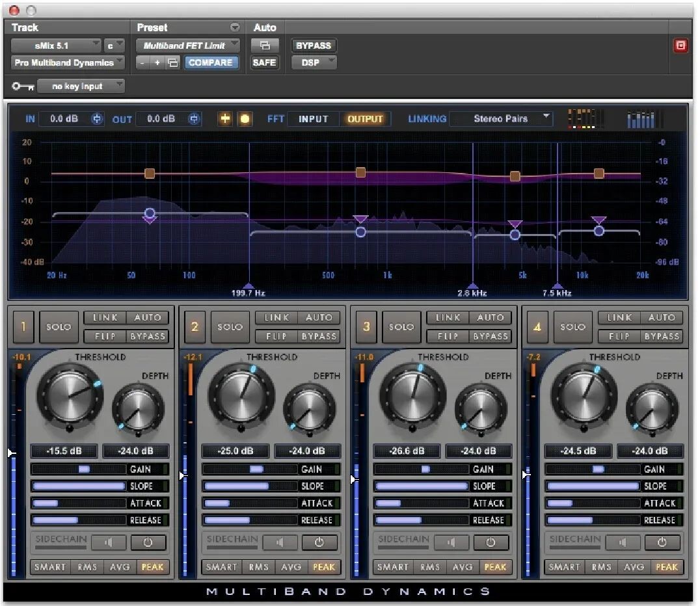Select PEAK detection on band 4
This screenshot has width=700, height=606.
point(667,567)
